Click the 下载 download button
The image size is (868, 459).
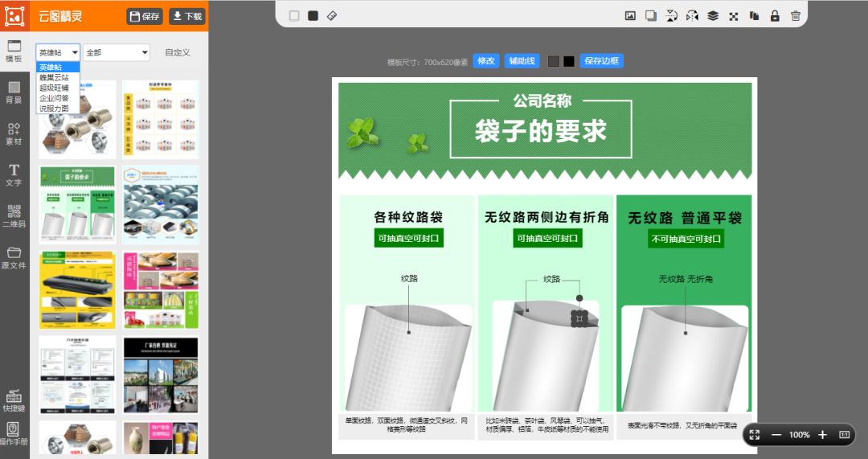click(x=187, y=17)
